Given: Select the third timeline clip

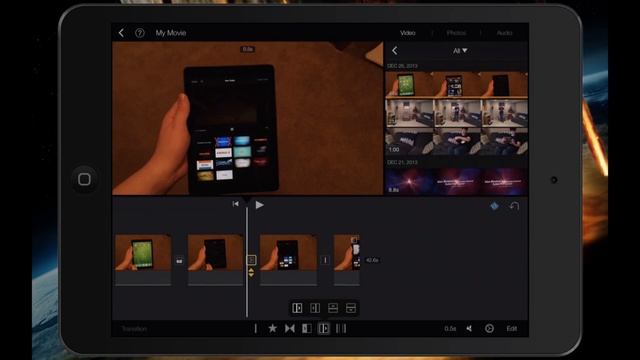Looking at the screenshot, I should pyautogui.click(x=288, y=260).
